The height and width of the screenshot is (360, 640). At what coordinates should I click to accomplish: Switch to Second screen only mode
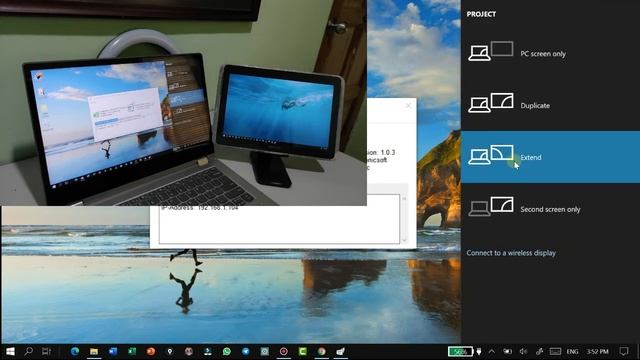click(x=550, y=209)
